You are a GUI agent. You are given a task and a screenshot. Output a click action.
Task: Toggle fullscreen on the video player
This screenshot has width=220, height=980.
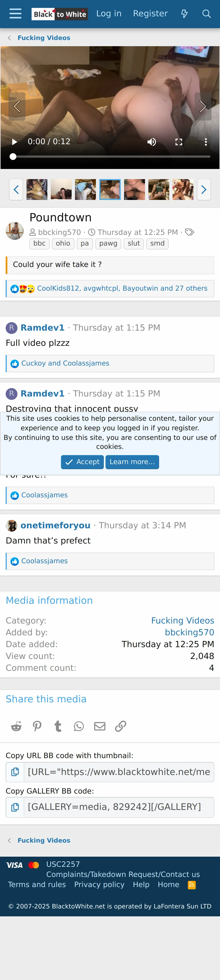[x=179, y=142]
